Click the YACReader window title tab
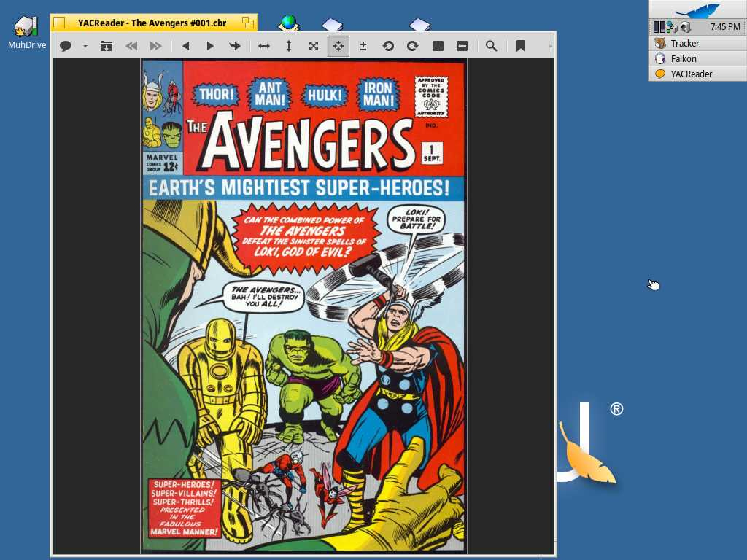 (152, 23)
